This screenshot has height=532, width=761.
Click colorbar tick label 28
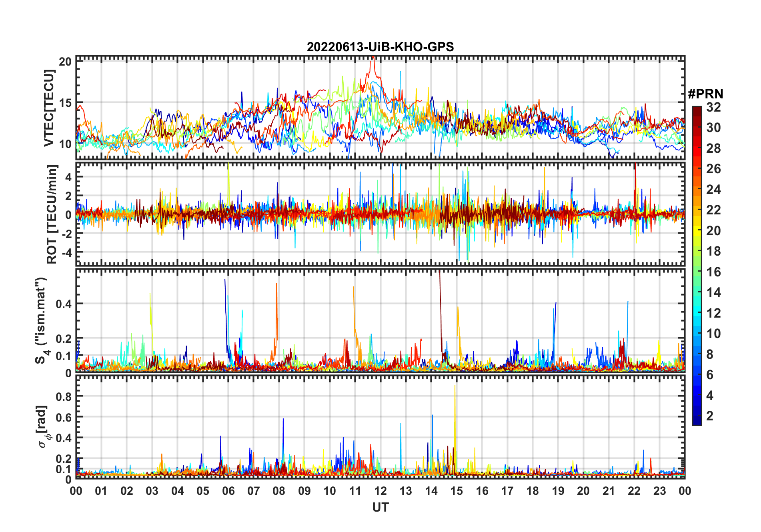pos(713,148)
